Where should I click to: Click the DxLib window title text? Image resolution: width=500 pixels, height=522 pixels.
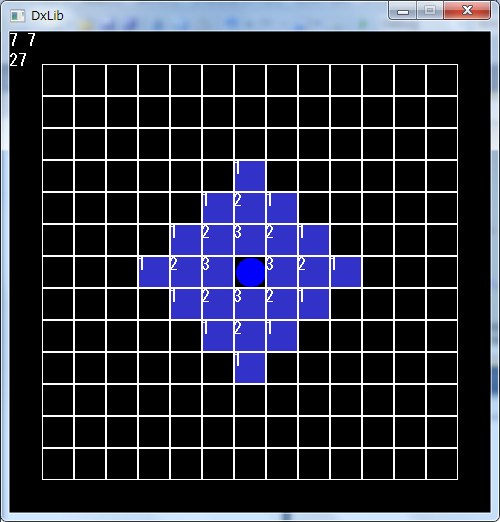47,16
